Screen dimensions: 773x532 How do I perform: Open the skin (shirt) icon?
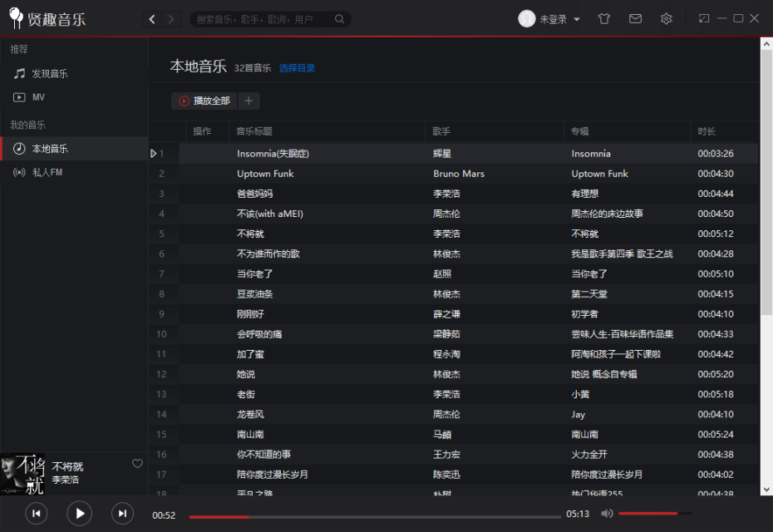point(604,19)
